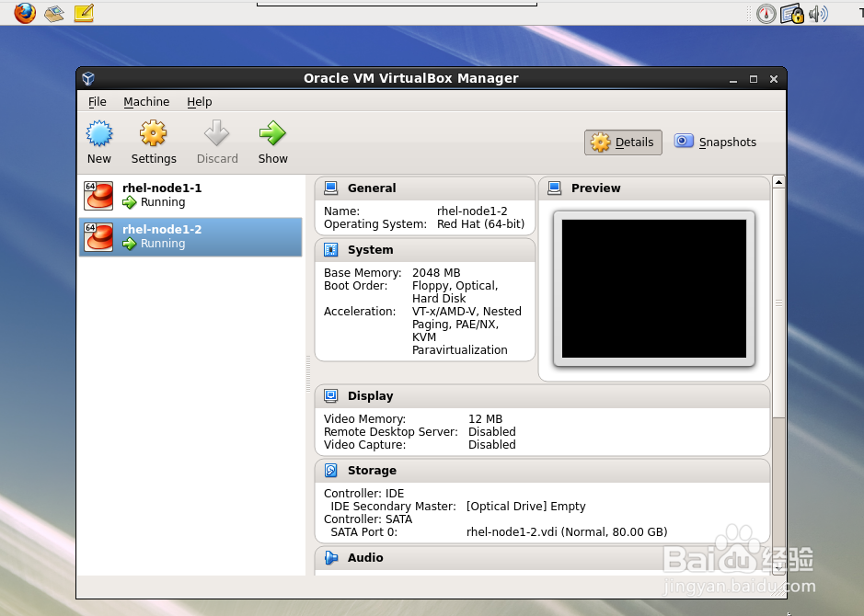Click the 'Red Hat (64-bit)' operating system value

[480, 224]
